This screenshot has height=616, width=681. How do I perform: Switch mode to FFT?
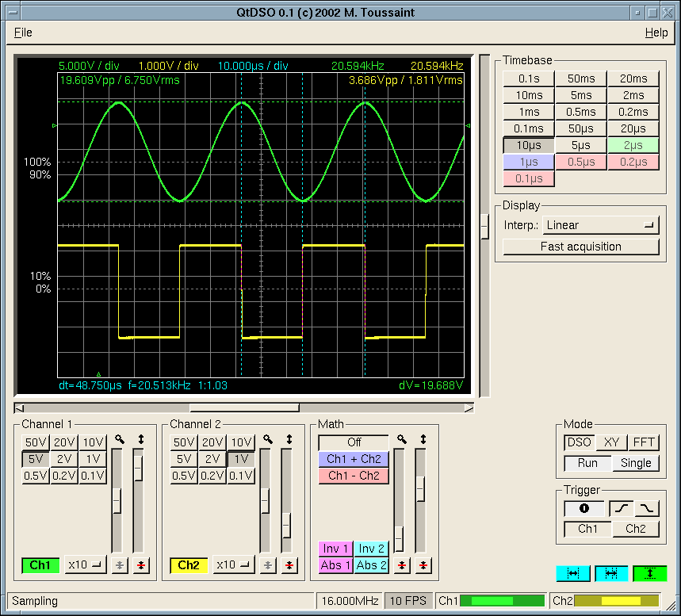tap(643, 442)
